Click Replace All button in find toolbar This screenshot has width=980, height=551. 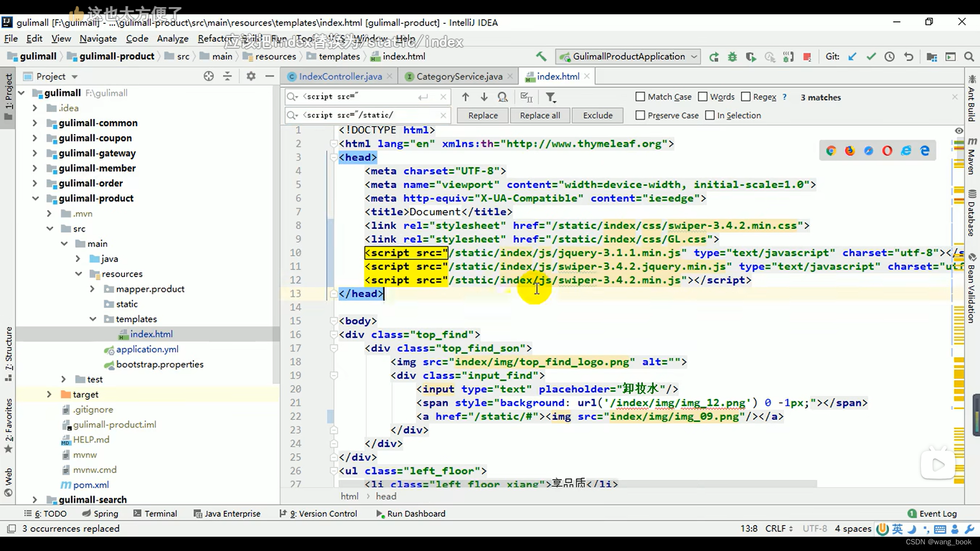[540, 115]
